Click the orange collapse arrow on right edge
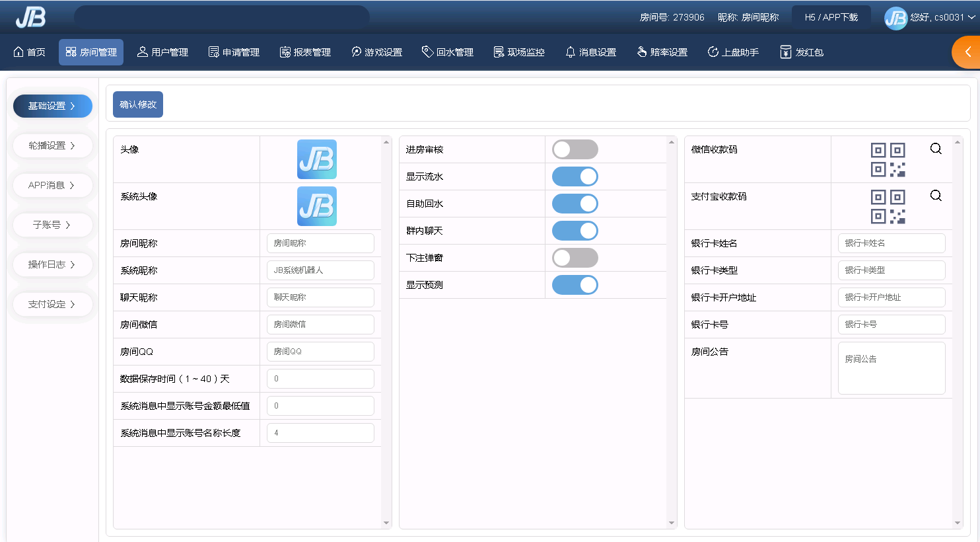The image size is (980, 542). tap(967, 52)
